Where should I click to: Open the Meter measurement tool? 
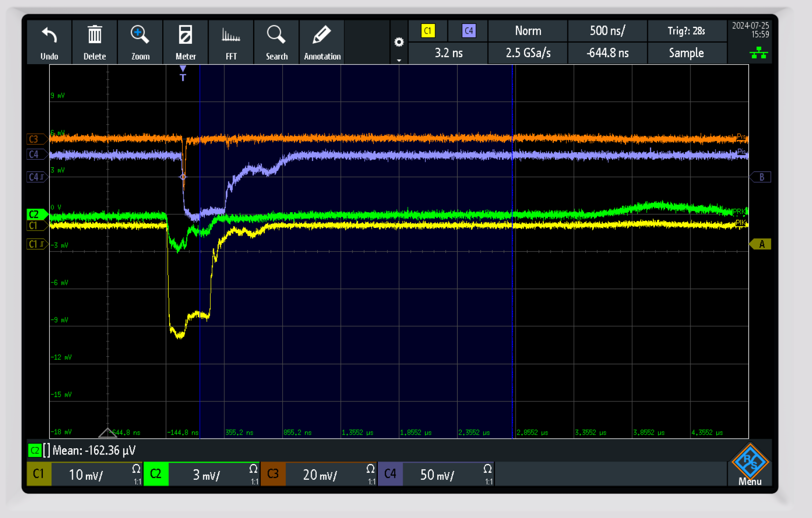pos(186,36)
